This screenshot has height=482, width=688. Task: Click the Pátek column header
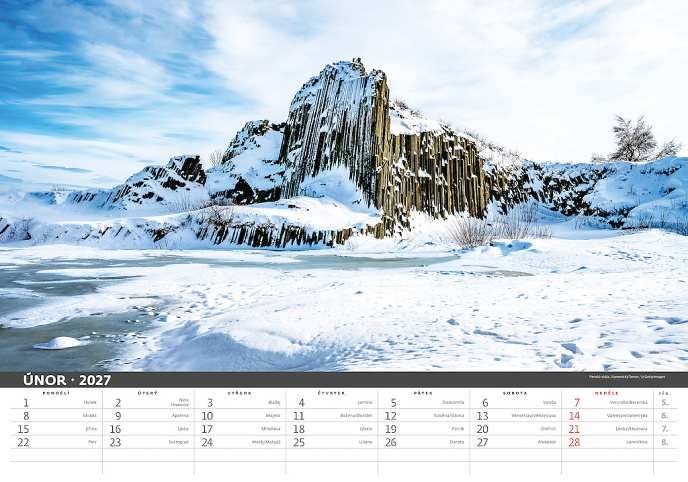pyautogui.click(x=424, y=393)
